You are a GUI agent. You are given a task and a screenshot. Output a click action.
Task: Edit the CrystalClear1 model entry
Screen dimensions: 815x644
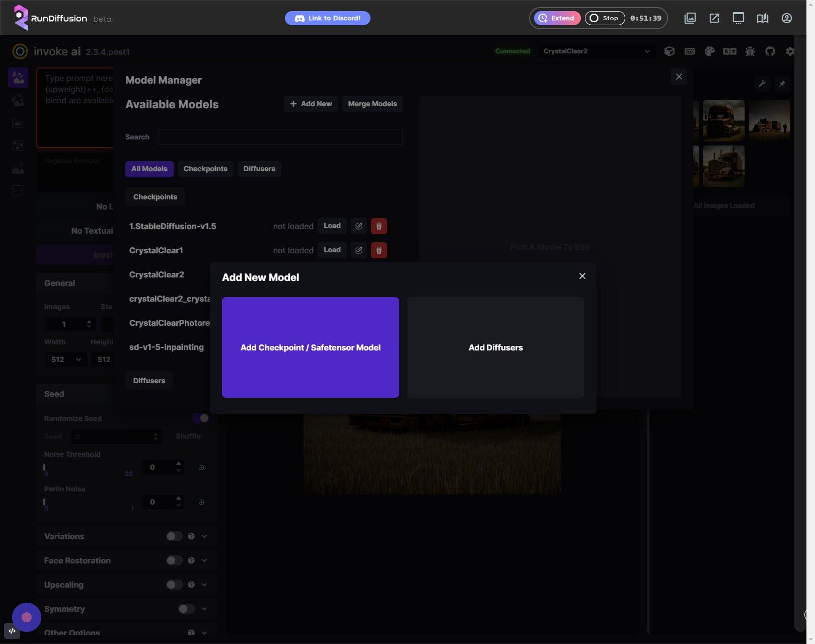click(358, 250)
